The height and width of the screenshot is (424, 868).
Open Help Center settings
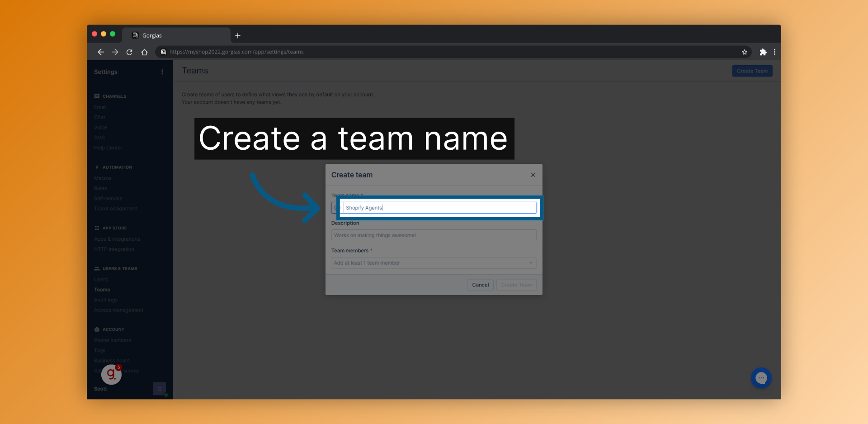click(x=108, y=148)
